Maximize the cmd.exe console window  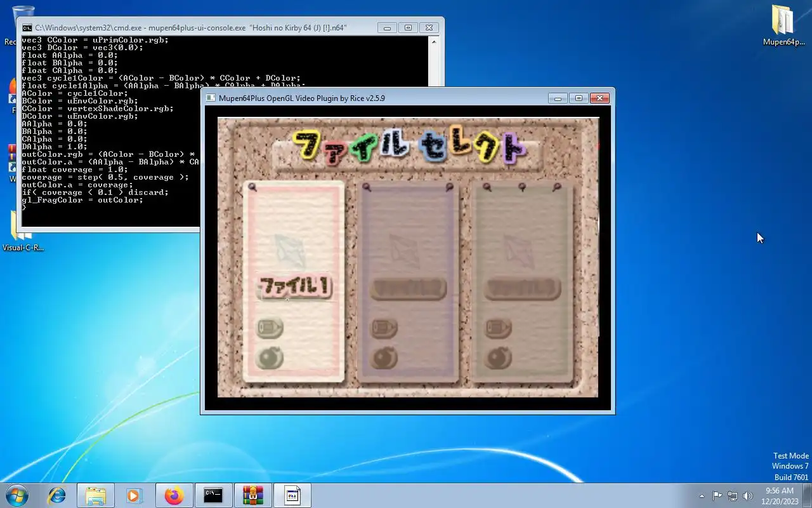coord(408,28)
